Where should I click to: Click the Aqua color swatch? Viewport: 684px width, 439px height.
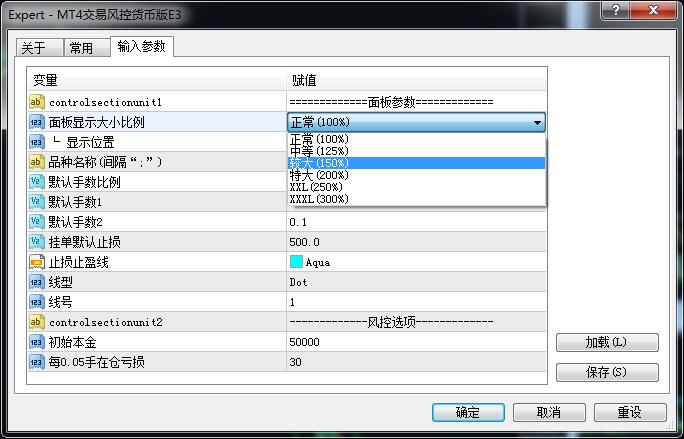point(296,262)
